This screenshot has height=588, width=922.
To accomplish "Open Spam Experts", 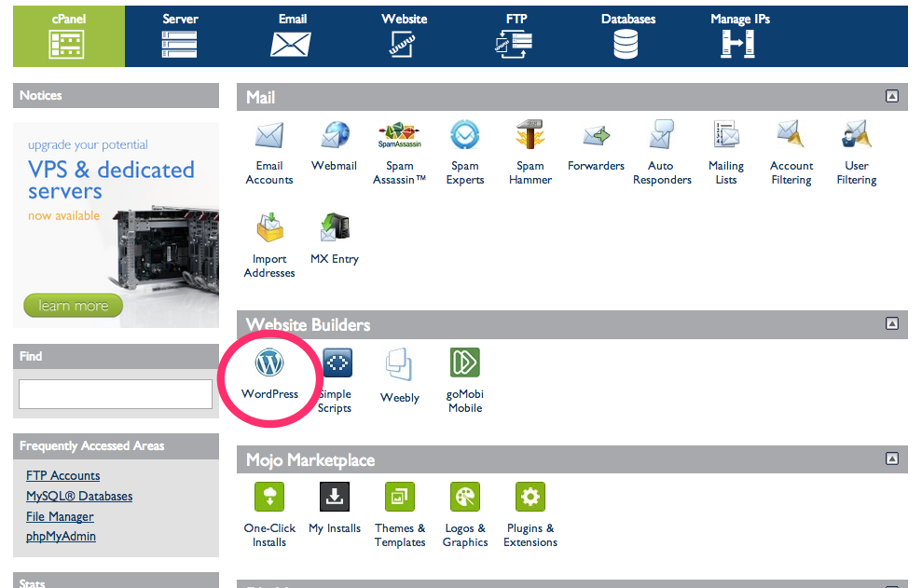I will click(x=464, y=153).
